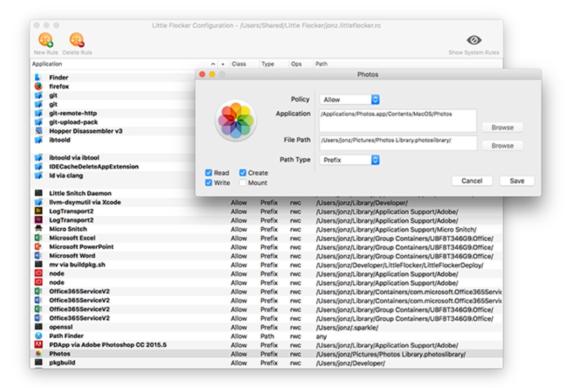Click Browse next to the Application field

click(x=502, y=128)
